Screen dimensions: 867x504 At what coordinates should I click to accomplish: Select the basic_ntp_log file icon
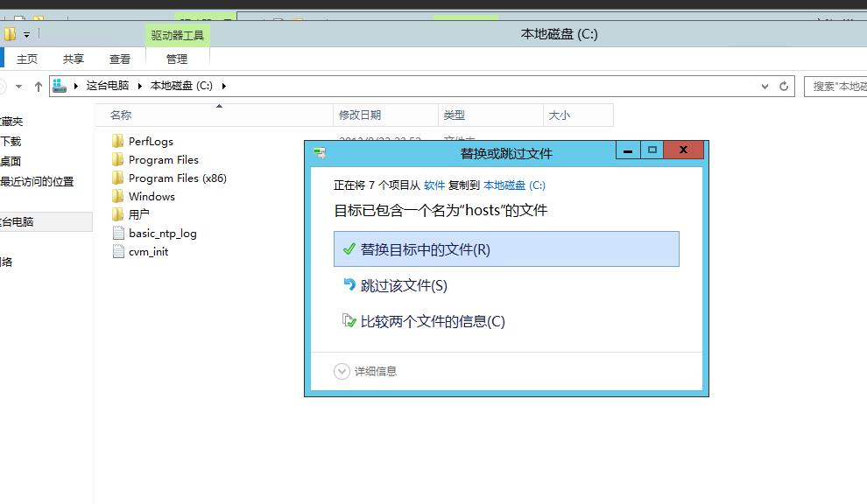tap(119, 233)
